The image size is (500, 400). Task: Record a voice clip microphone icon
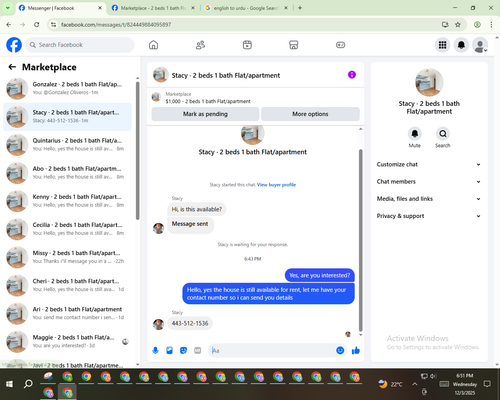pyautogui.click(x=155, y=350)
